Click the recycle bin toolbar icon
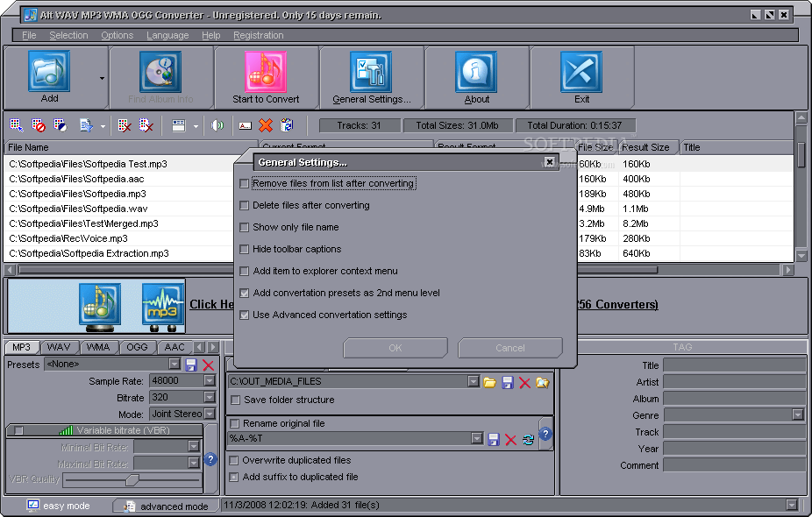 point(287,125)
